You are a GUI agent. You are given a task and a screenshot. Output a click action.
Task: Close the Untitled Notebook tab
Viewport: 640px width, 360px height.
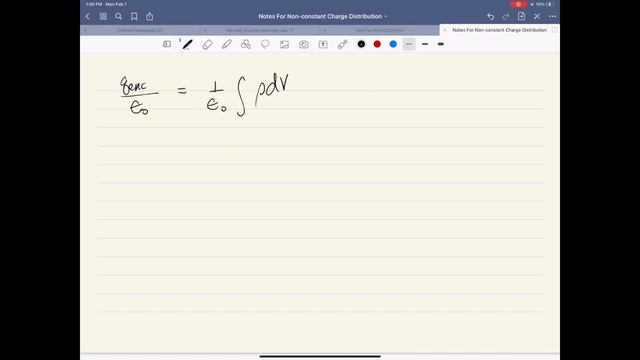[85, 30]
